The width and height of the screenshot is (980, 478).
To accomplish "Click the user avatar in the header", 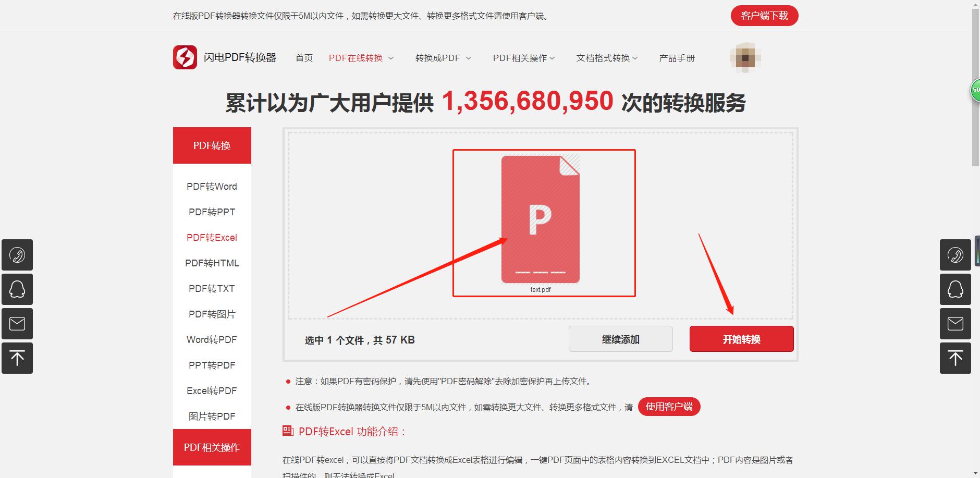I will tap(745, 57).
